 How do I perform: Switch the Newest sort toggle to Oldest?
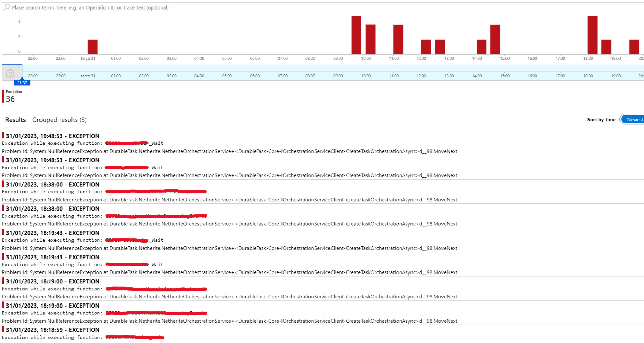coord(634,119)
